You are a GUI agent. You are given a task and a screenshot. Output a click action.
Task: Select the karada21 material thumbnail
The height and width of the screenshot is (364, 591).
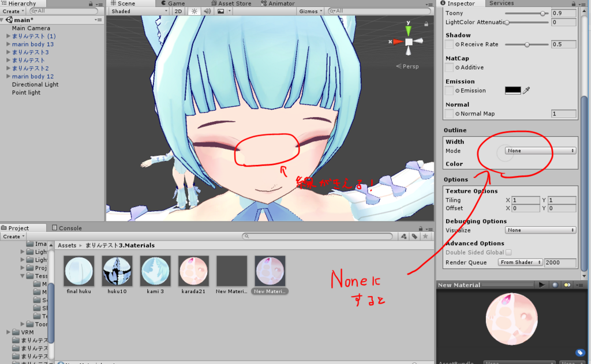(x=193, y=271)
